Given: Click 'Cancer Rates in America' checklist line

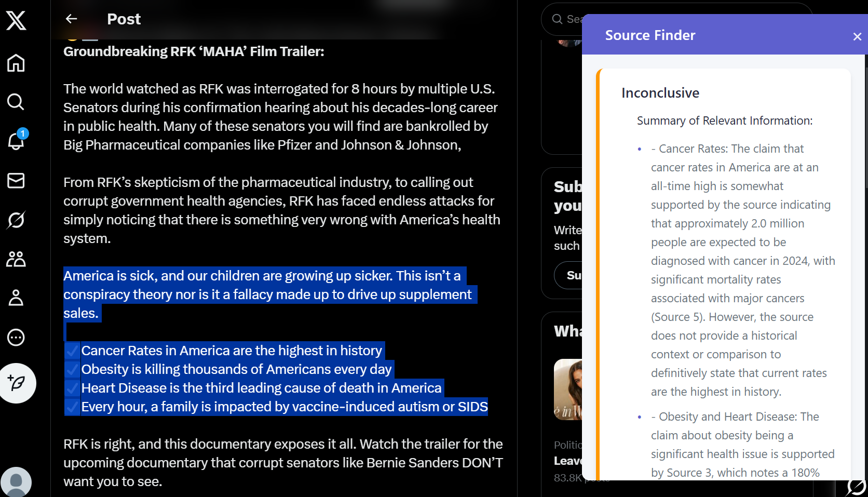Looking at the screenshot, I should (x=232, y=351).
